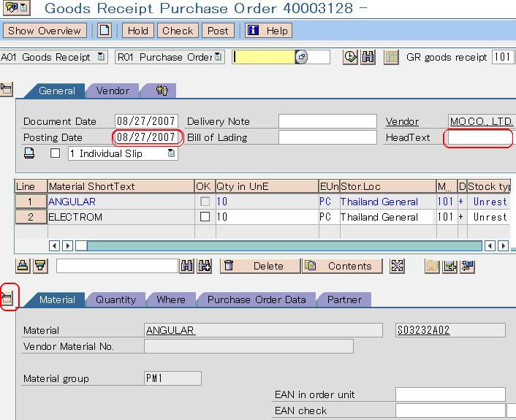Click binoculars find icon near GR goods receipt

(368, 57)
